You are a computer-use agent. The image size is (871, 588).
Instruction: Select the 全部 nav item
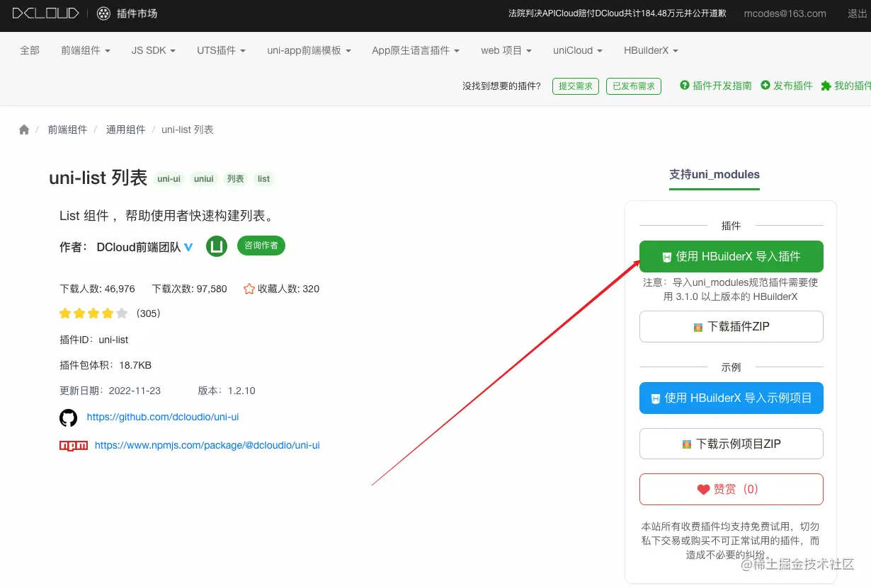30,50
